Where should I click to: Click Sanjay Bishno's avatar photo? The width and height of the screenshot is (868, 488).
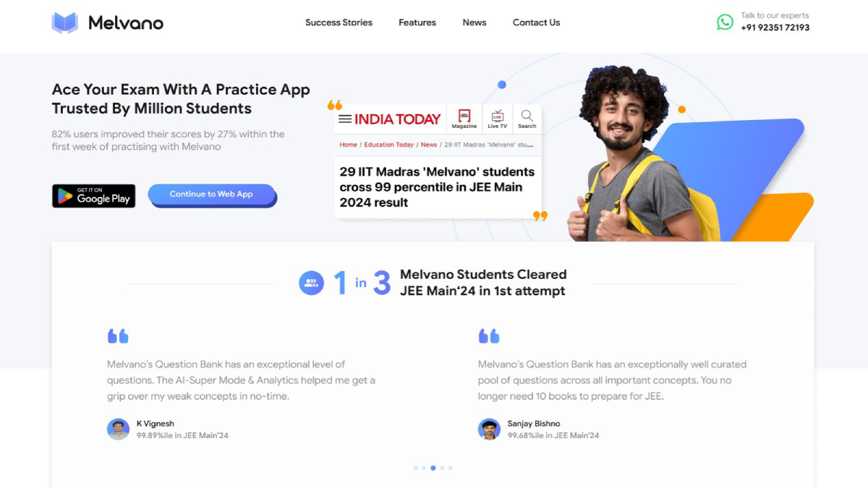coord(489,429)
